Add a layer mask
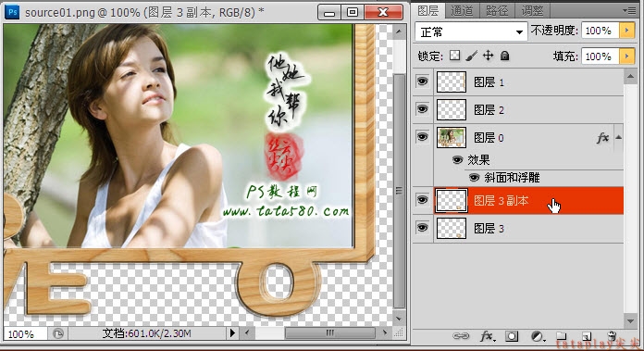 pos(512,336)
